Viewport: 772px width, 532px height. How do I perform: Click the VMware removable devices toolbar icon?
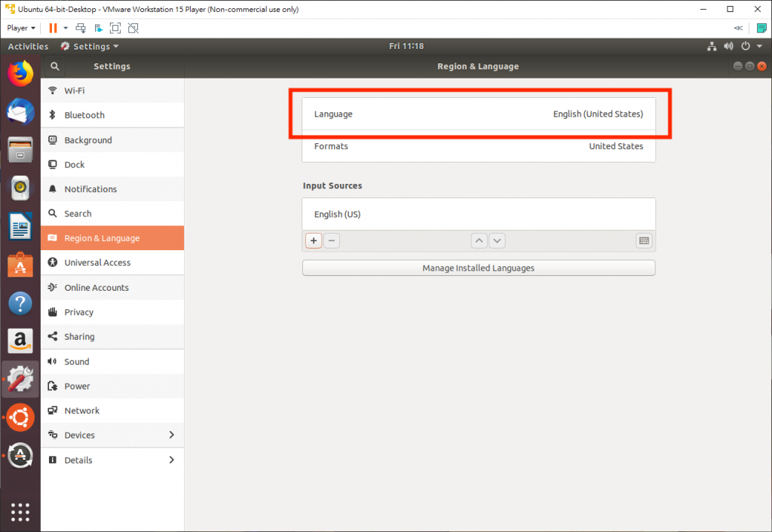[x=99, y=28]
